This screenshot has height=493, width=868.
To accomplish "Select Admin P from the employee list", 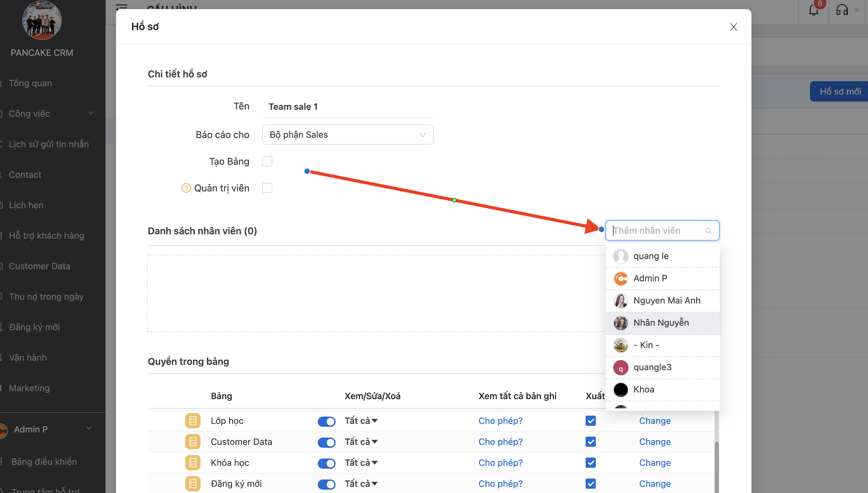I will click(x=650, y=278).
